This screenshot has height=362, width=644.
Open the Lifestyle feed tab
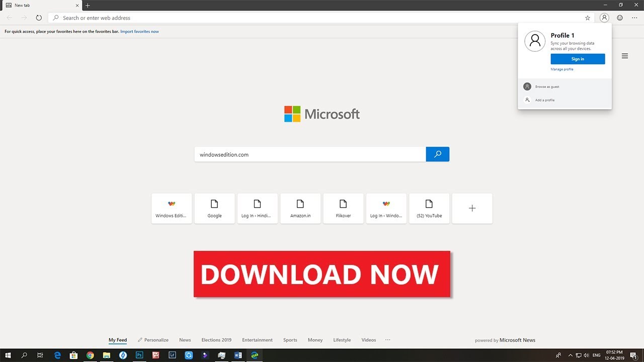click(x=342, y=340)
